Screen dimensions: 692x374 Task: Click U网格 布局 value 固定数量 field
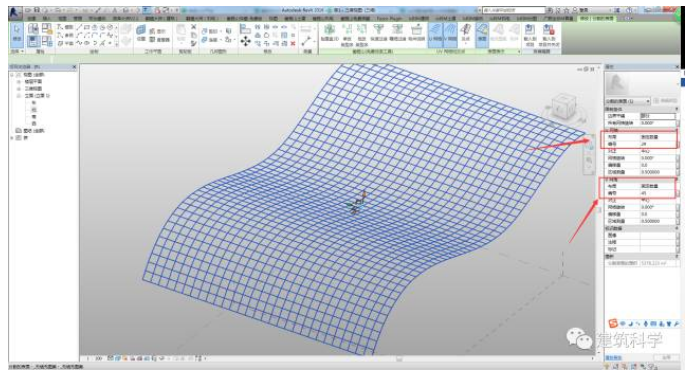(658, 137)
